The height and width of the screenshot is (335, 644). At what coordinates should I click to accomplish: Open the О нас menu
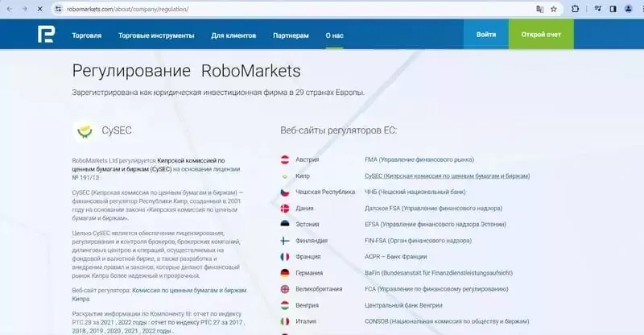click(334, 35)
